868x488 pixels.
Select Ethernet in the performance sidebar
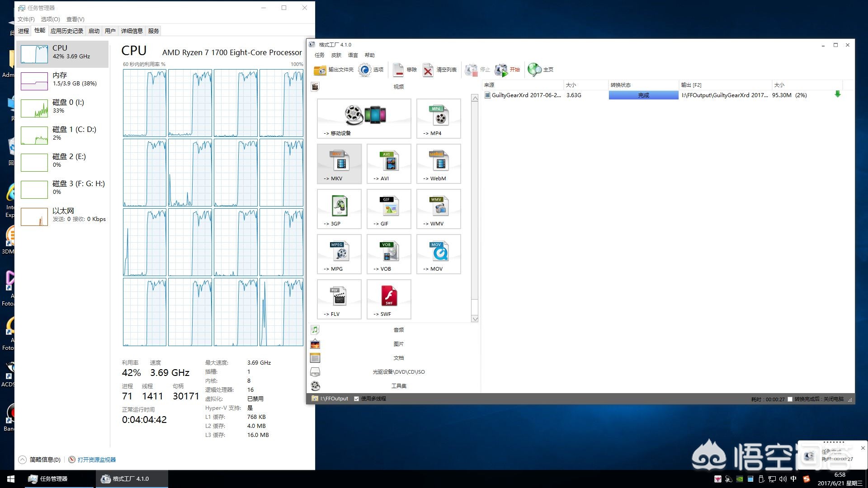point(63,217)
